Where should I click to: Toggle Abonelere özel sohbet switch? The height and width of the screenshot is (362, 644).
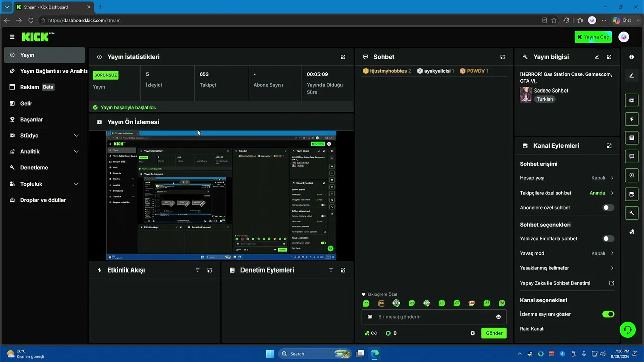608,208
